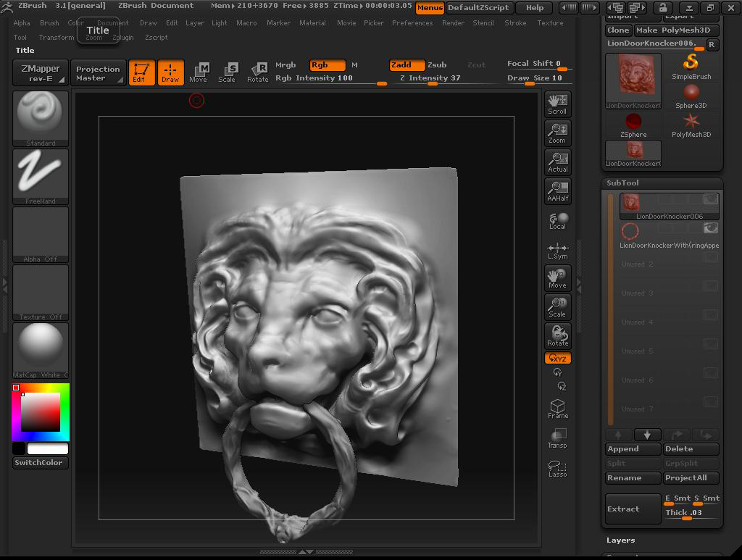This screenshot has height=560, width=742.
Task: Click the Extract button
Action: [x=633, y=509]
